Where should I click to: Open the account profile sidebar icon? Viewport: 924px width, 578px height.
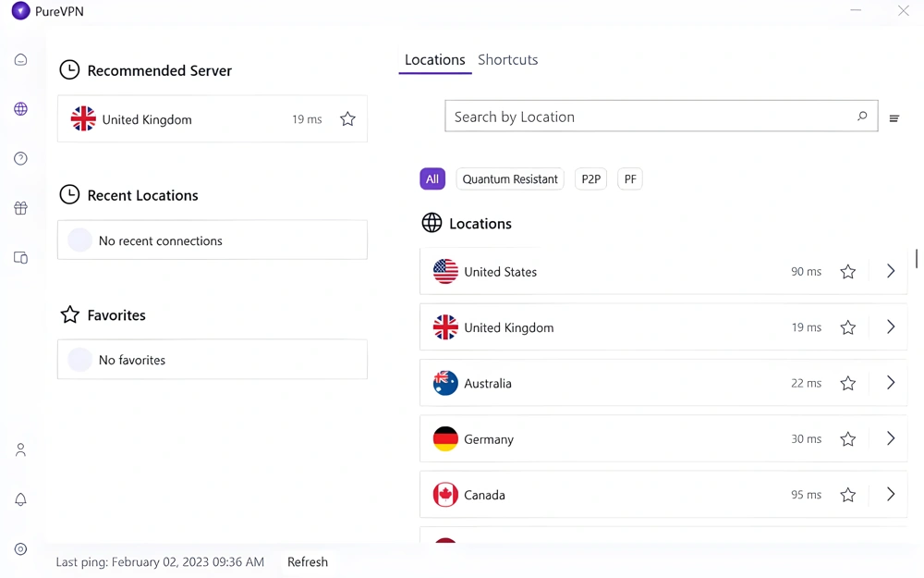[x=20, y=450]
